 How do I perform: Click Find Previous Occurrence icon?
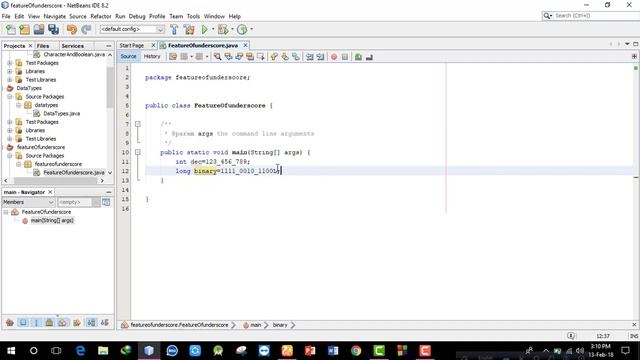pos(229,57)
